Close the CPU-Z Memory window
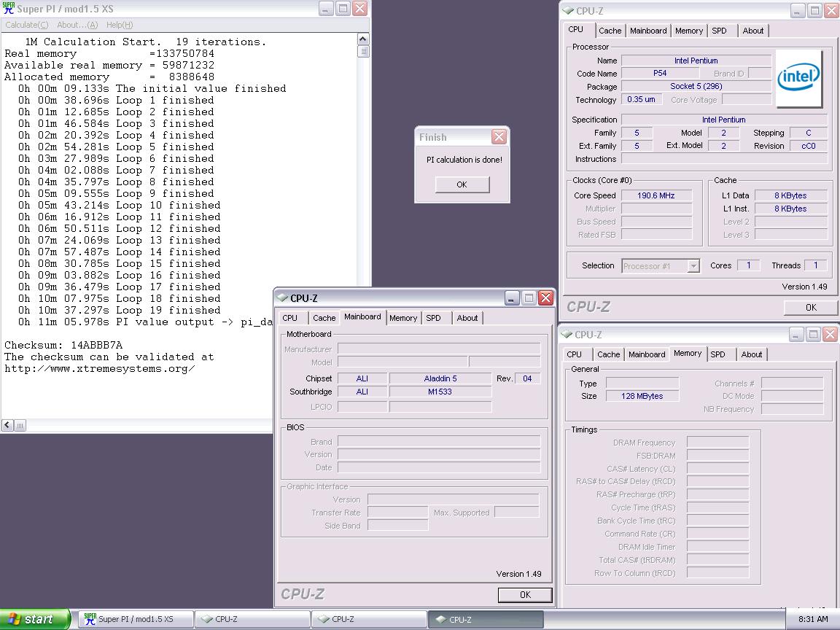 830,334
